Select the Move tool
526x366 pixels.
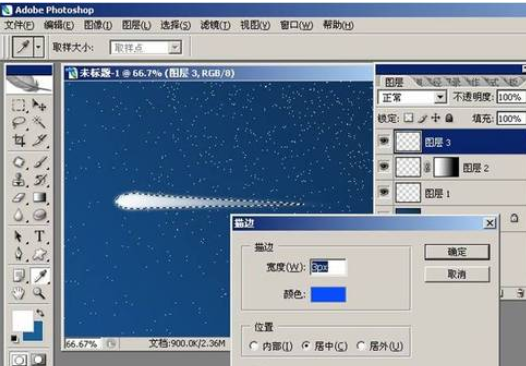pyautogui.click(x=40, y=105)
